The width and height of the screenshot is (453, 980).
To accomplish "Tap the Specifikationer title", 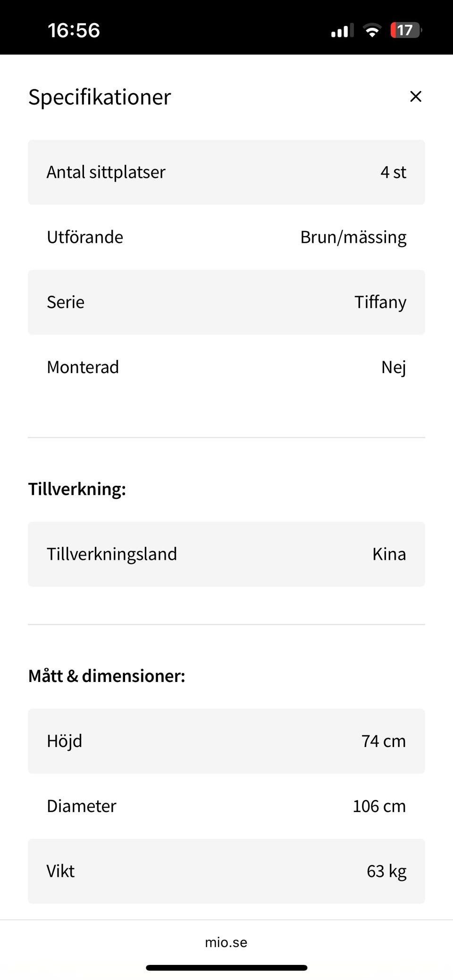I will (100, 97).
